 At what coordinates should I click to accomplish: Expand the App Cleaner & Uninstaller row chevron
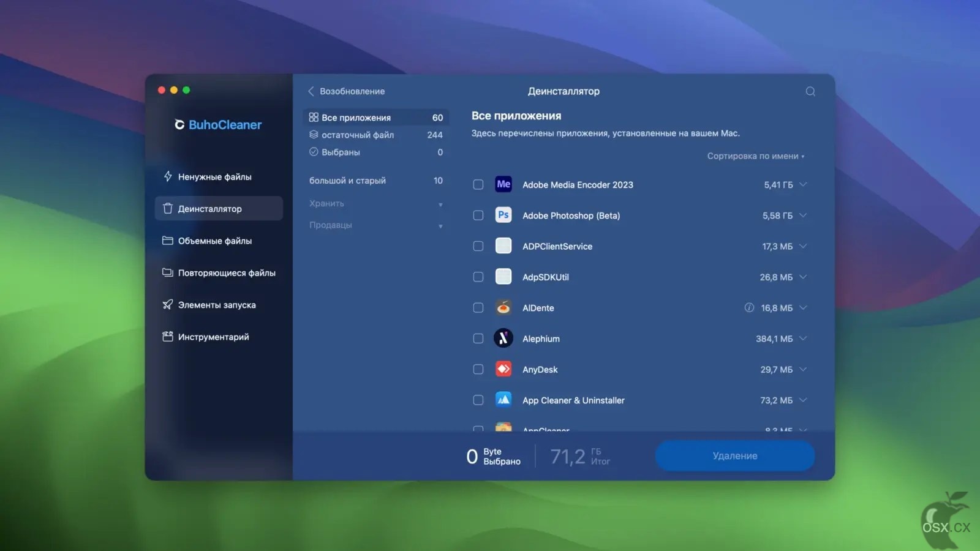(x=803, y=400)
